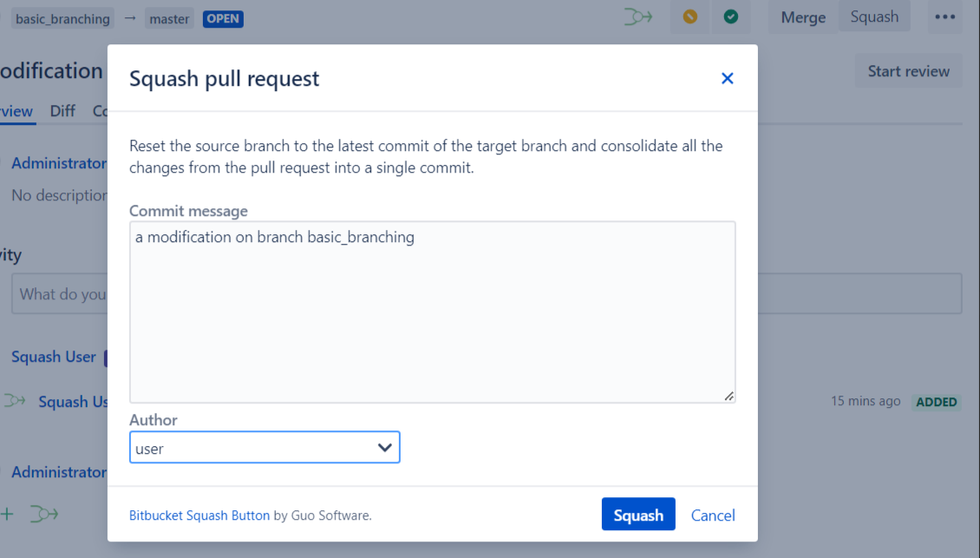The image size is (980, 558).
Task: Click the master target branch label
Action: pos(169,18)
